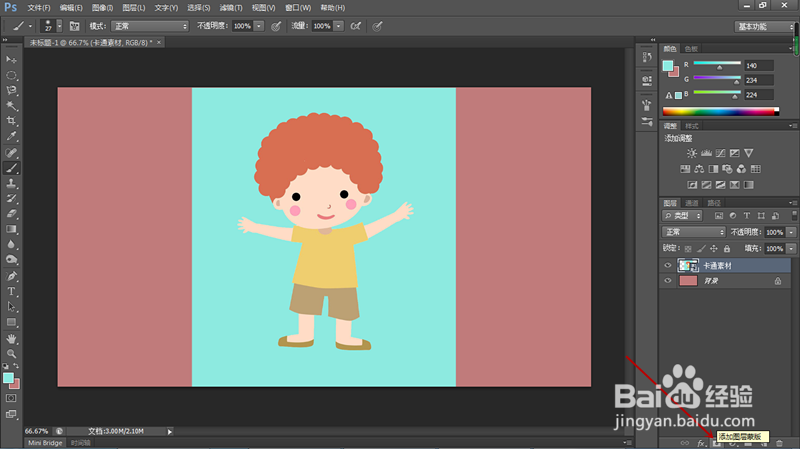Toggle lock position
The width and height of the screenshot is (800, 449).
coord(714,248)
